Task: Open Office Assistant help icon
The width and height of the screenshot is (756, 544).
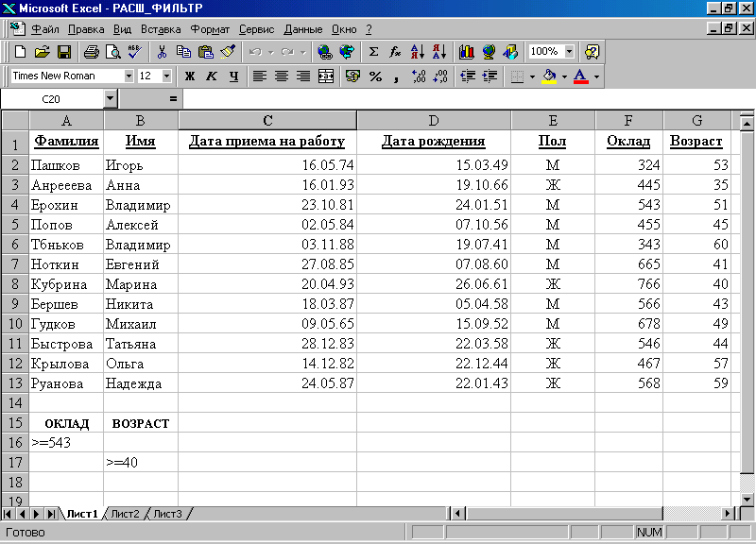Action: 592,52
